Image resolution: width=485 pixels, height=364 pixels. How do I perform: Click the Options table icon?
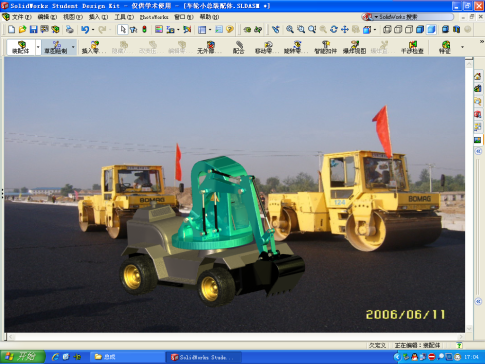202,30
